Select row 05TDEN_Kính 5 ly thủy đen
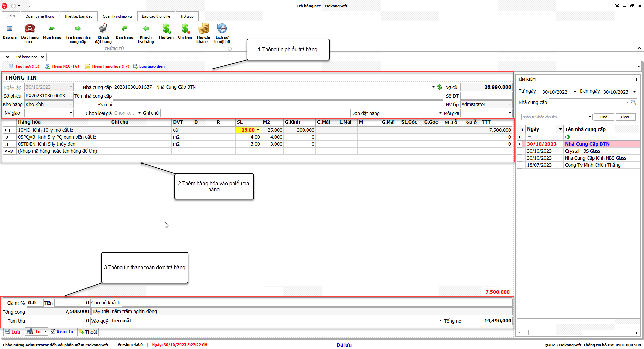The image size is (644, 349). click(x=258, y=144)
